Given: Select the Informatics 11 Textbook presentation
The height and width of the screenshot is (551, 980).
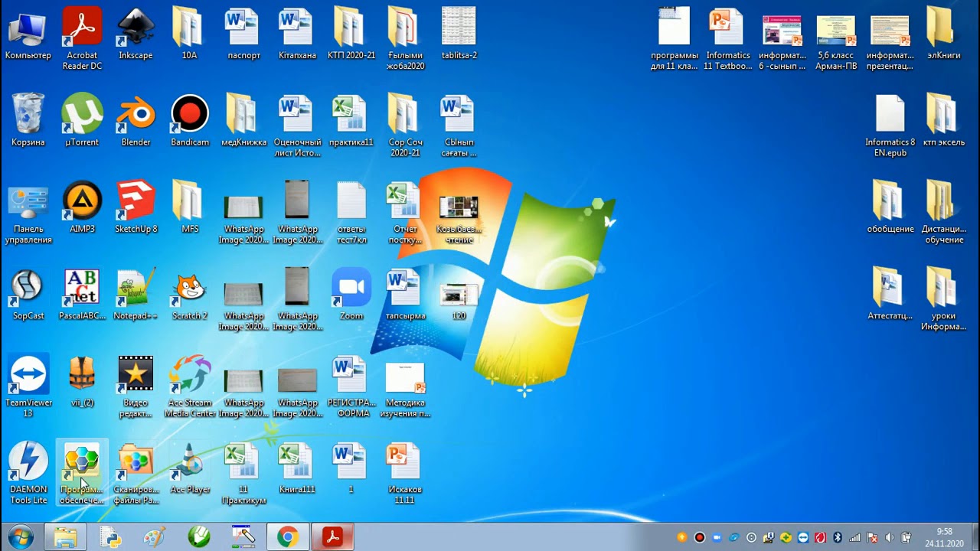Looking at the screenshot, I should point(728,39).
